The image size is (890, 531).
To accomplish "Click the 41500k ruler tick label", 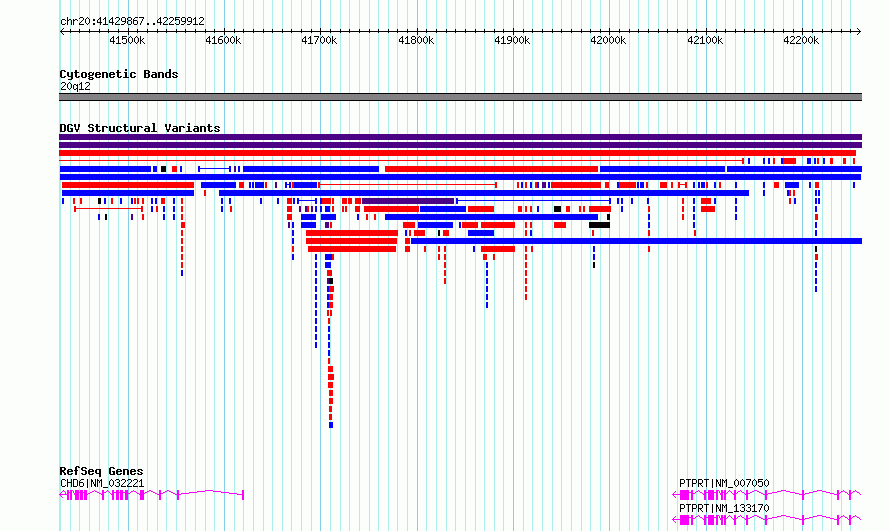I will (x=127, y=40).
